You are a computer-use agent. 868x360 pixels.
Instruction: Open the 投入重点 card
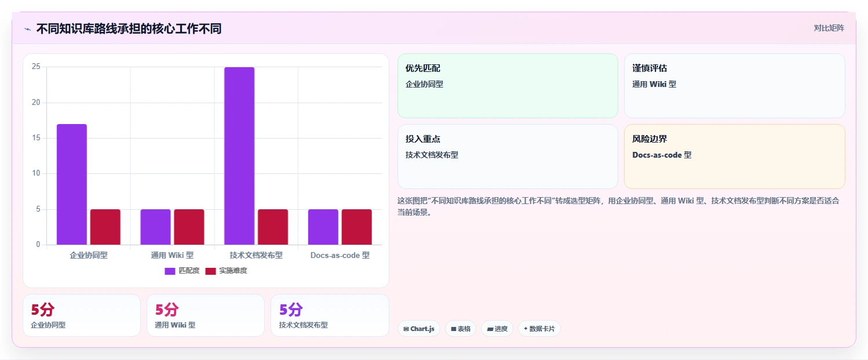508,157
